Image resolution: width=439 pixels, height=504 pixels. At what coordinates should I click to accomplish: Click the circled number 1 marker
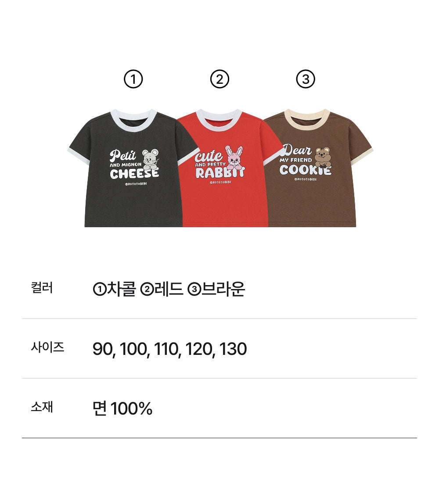[133, 80]
